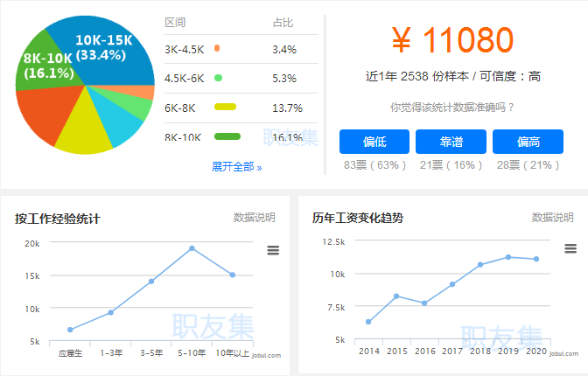Open 数据说明 for the salary trend chart
Image resolution: width=588 pixels, height=376 pixels.
[x=552, y=218]
